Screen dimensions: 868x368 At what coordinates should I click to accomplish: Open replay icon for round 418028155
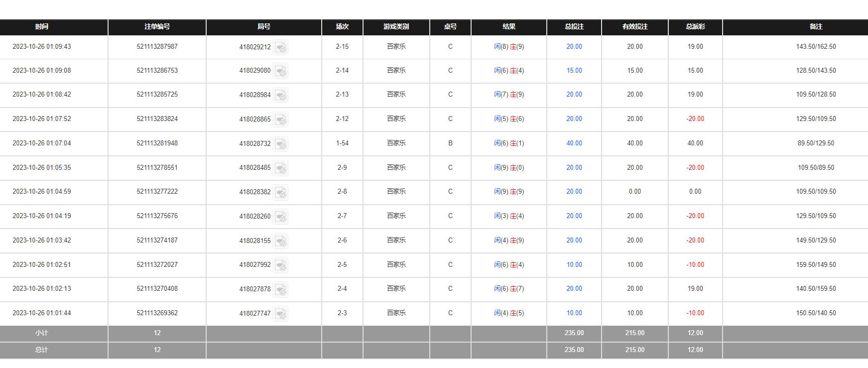pos(281,241)
